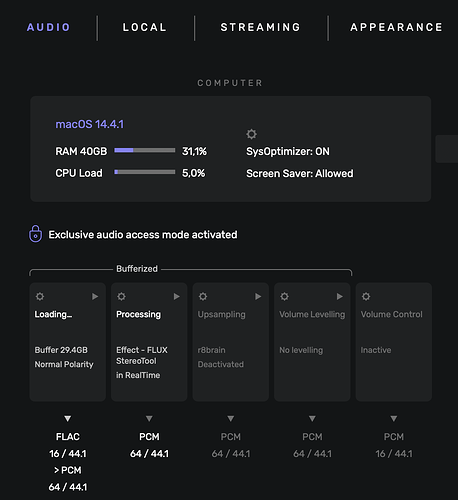Select the APPEARANCE tab
This screenshot has width=458, height=500.
click(x=396, y=27)
